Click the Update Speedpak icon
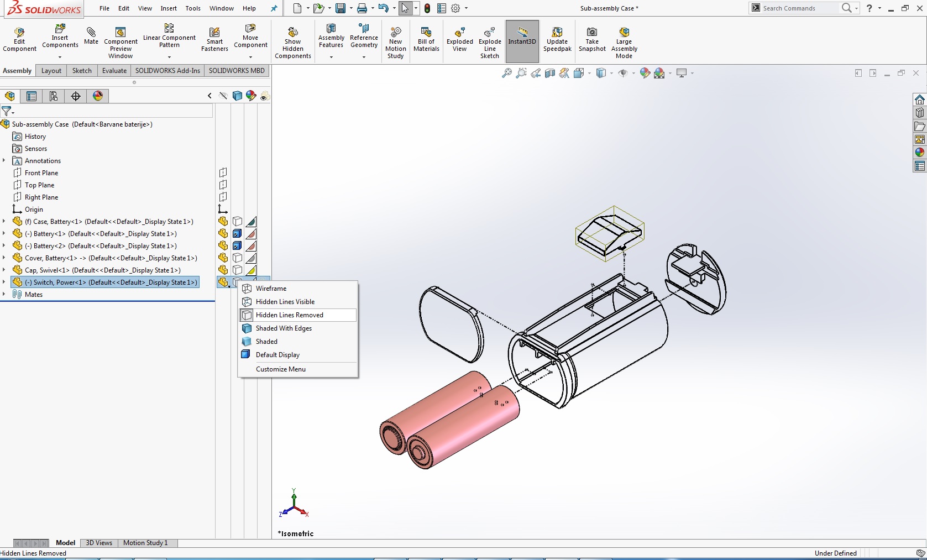This screenshot has height=560, width=927. 557,39
